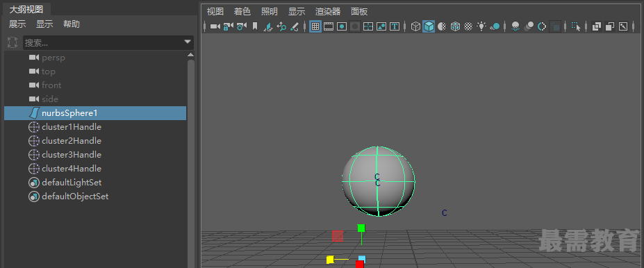644x268 pixels.
Task: Toggle the X-Ray Joints icon
Action: point(623,26)
